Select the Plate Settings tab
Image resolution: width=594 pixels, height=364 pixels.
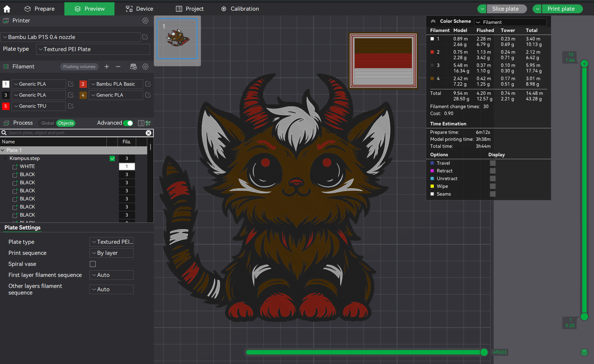pyautogui.click(x=22, y=228)
